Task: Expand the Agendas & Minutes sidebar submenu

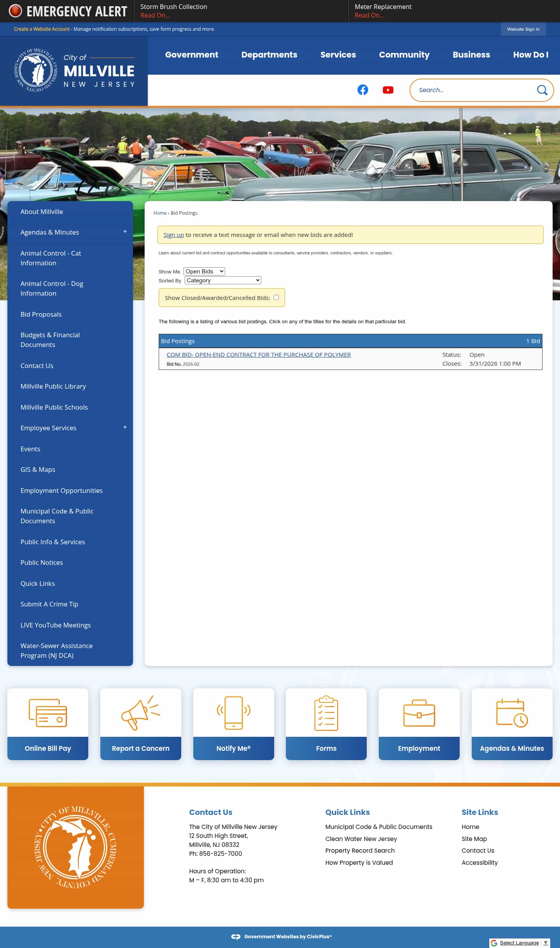Action: click(125, 232)
